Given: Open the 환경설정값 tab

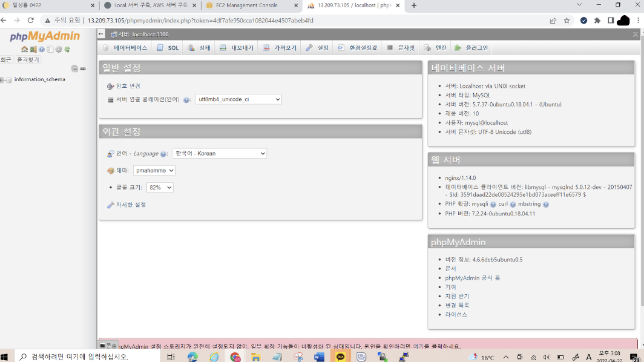Looking at the screenshot, I should click(357, 48).
